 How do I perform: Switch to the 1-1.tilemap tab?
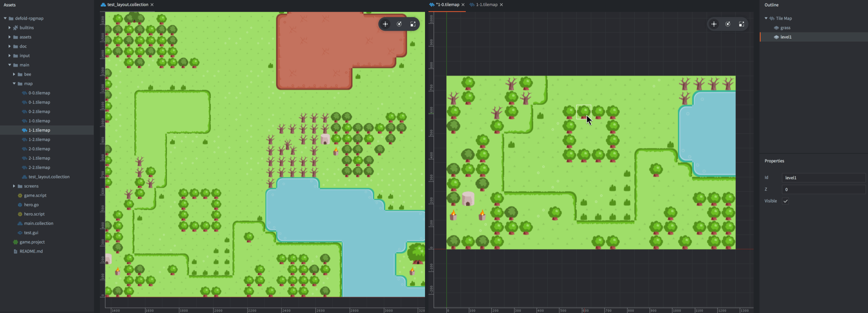[487, 5]
